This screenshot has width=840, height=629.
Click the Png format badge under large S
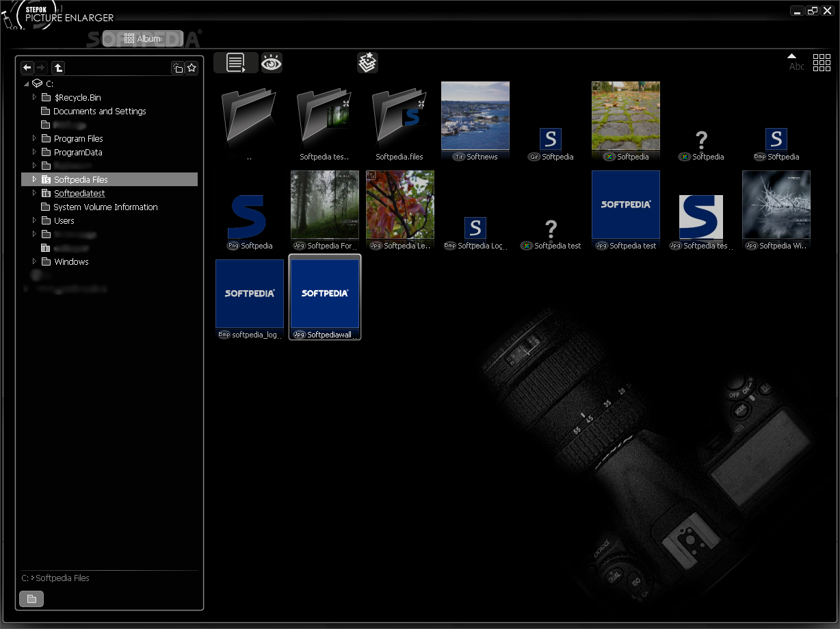233,246
